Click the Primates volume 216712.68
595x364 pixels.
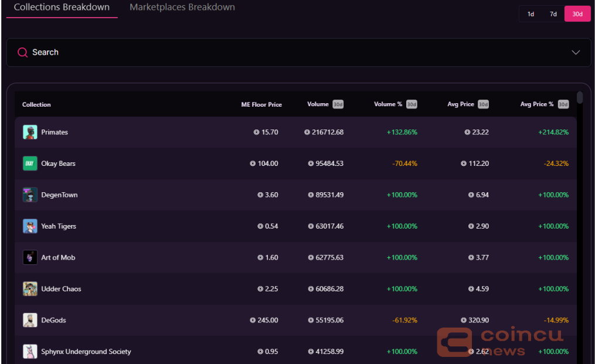pyautogui.click(x=324, y=132)
